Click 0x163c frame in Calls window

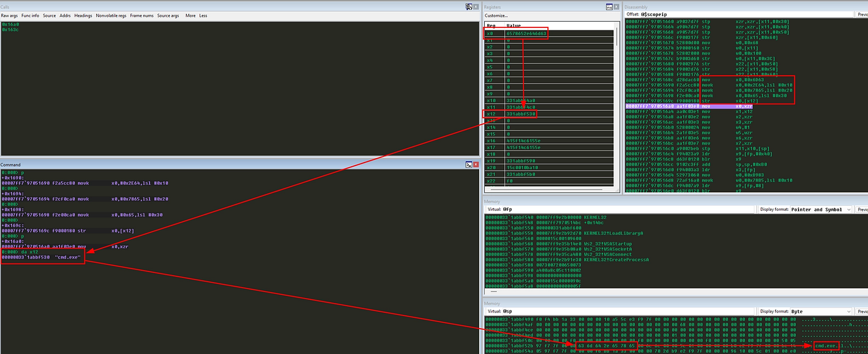coord(11,29)
